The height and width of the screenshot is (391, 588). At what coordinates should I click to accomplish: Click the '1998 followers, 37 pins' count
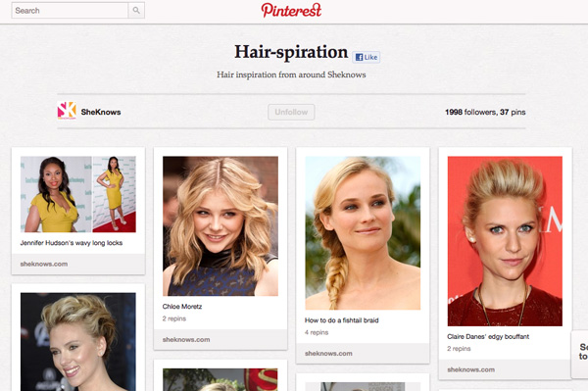485,112
